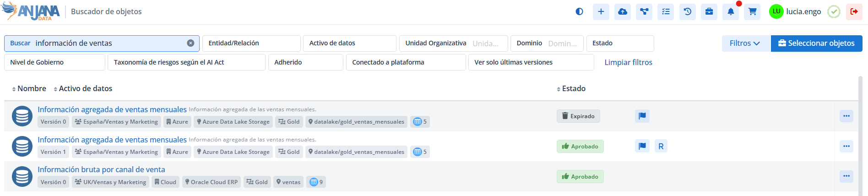
Task: Open notifications bell
Action: (x=731, y=11)
